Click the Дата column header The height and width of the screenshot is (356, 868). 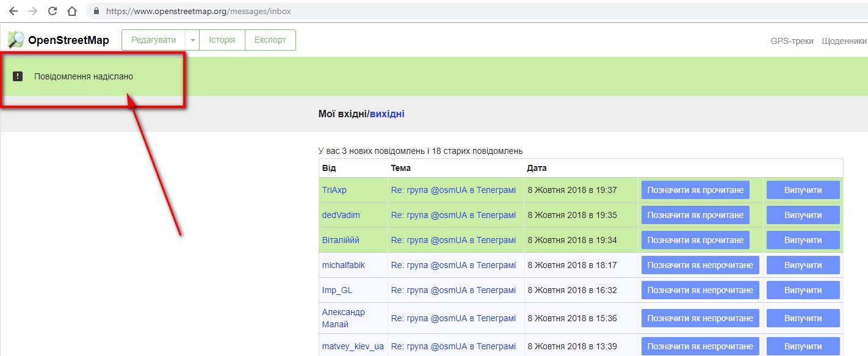click(x=537, y=168)
